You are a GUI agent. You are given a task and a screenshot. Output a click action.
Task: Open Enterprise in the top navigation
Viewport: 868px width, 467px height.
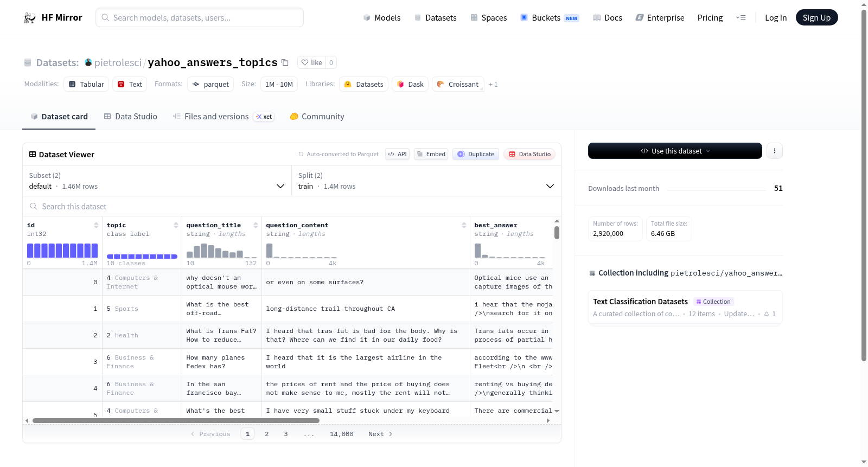(x=660, y=18)
